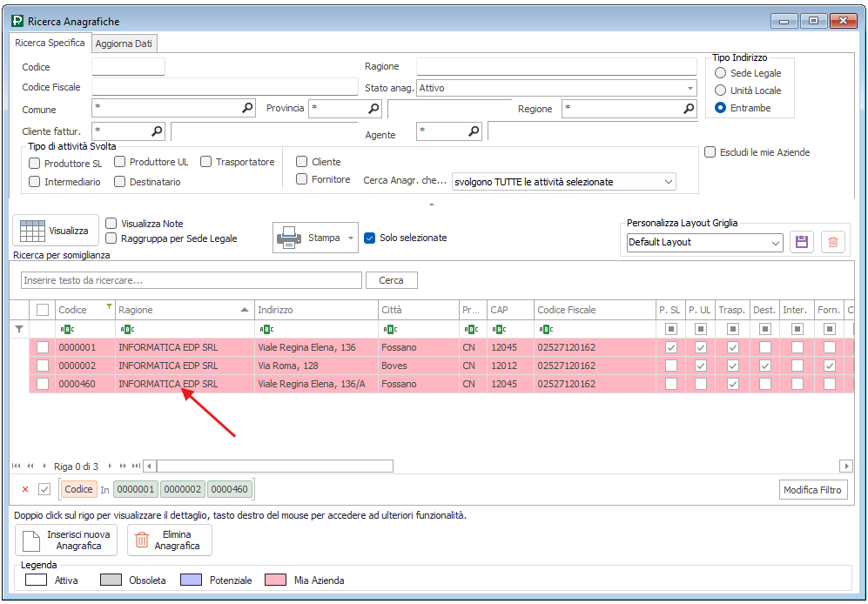Click the Comune field search magnifier

pyautogui.click(x=247, y=108)
